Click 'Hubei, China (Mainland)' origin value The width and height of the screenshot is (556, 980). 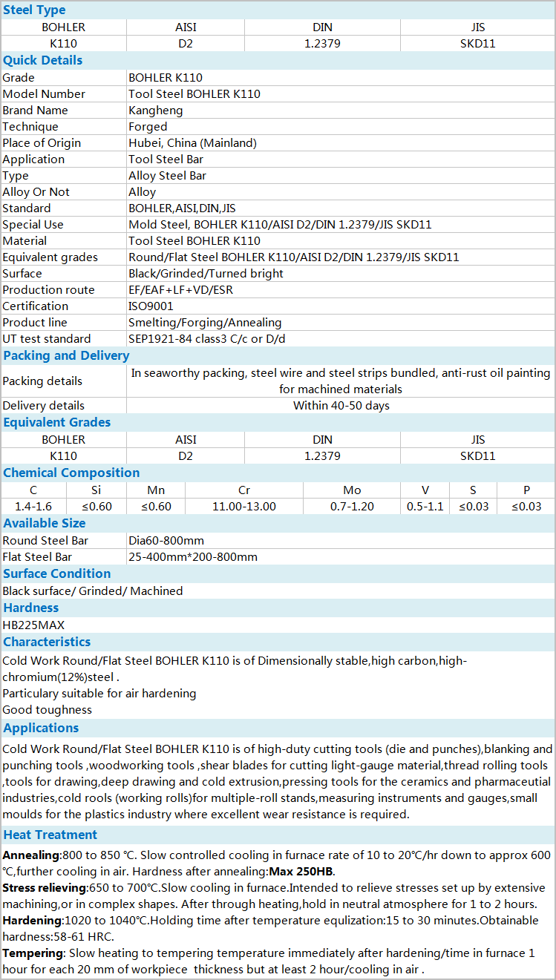click(x=193, y=142)
